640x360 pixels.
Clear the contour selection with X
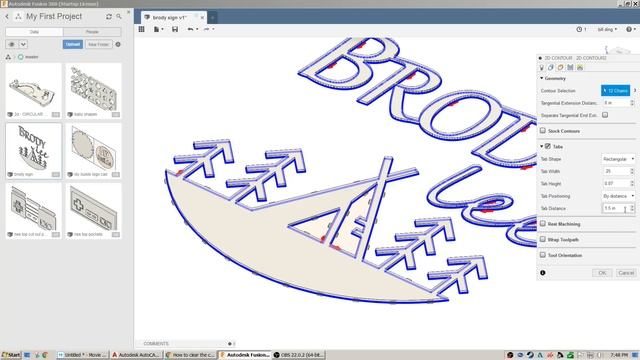pyautogui.click(x=635, y=90)
